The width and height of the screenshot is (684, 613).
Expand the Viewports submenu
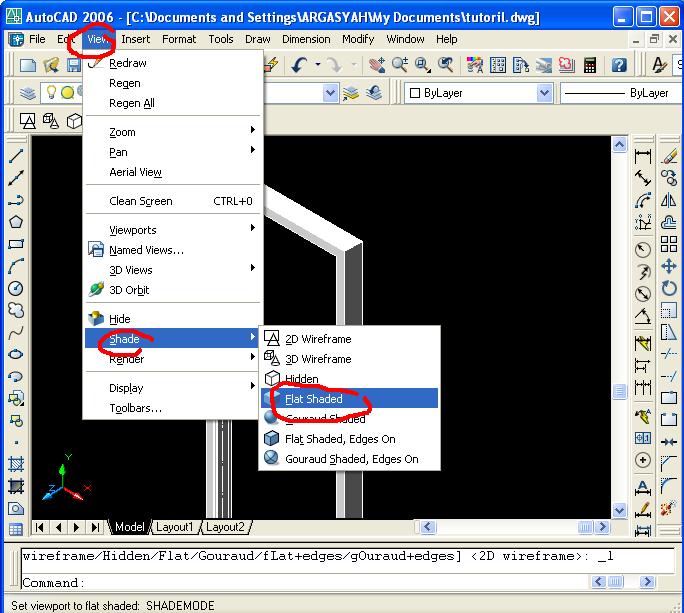tap(173, 229)
